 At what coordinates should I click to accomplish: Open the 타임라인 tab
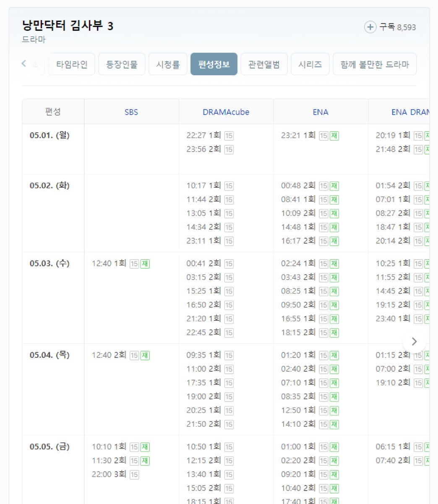click(72, 64)
